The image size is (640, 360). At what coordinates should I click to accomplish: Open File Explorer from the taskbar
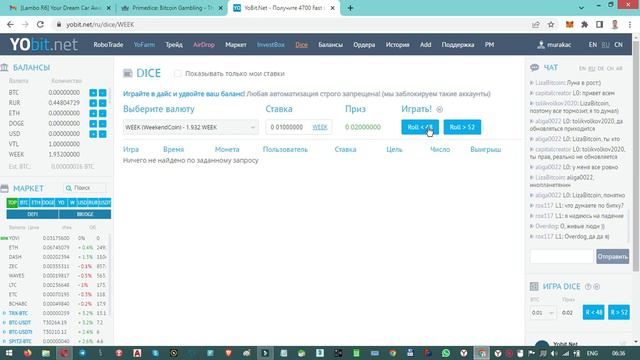coord(46,353)
